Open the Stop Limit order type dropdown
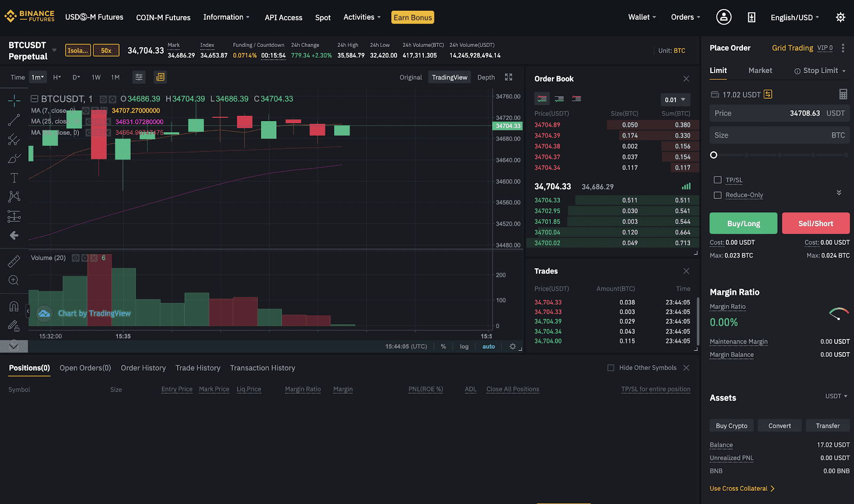Screen dimensions: 854x504 click(x=820, y=71)
